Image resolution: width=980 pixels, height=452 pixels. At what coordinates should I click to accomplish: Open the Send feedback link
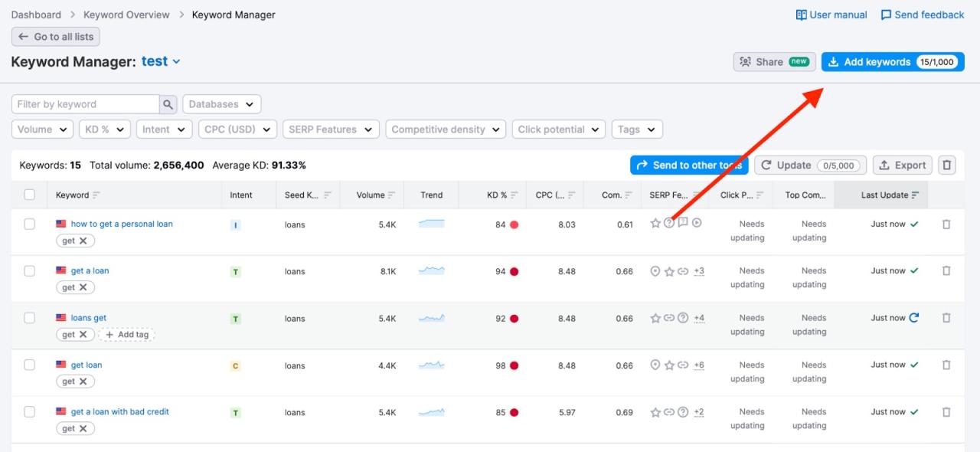923,15
